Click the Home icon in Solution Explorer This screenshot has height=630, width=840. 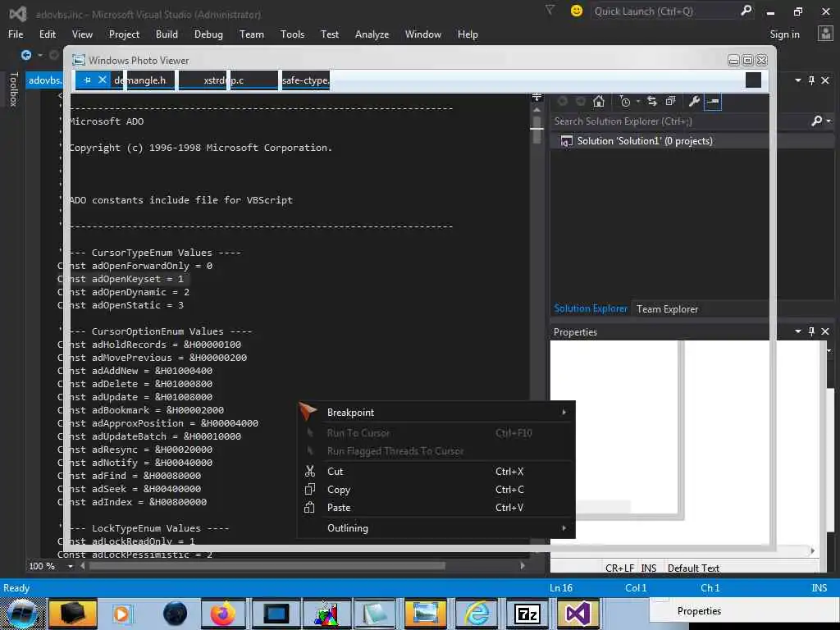point(599,101)
